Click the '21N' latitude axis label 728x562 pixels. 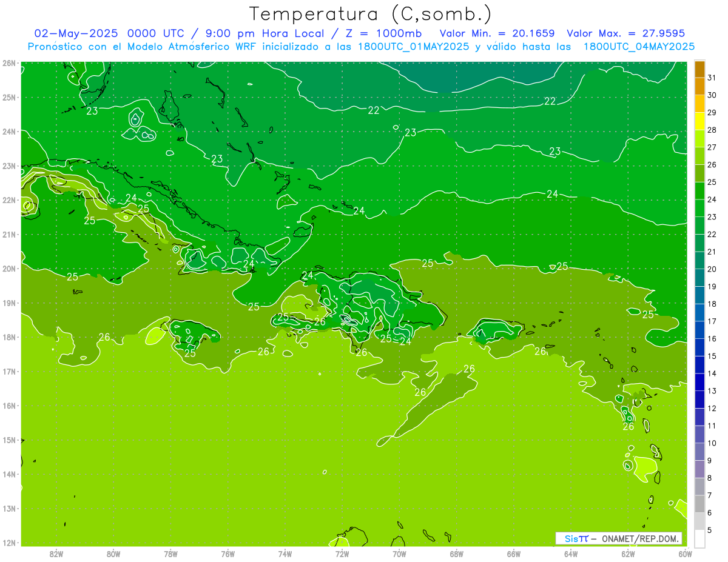pyautogui.click(x=8, y=235)
